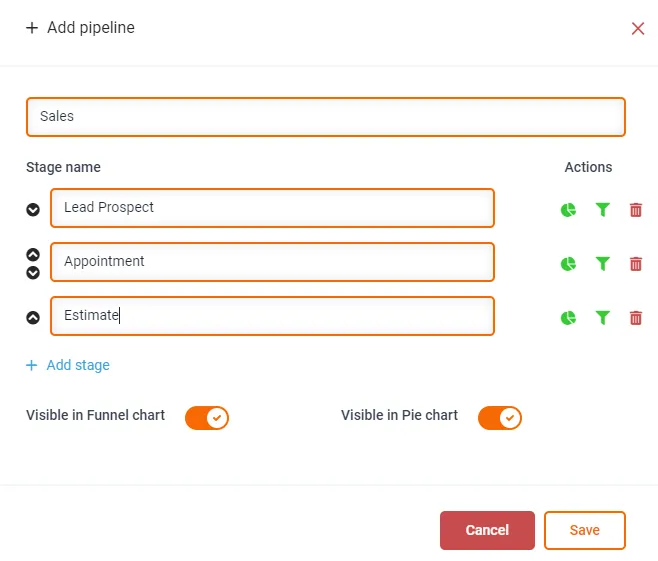This screenshot has height=561, width=658.
Task: Delete the Appointment stage with trash icon
Action: point(636,264)
